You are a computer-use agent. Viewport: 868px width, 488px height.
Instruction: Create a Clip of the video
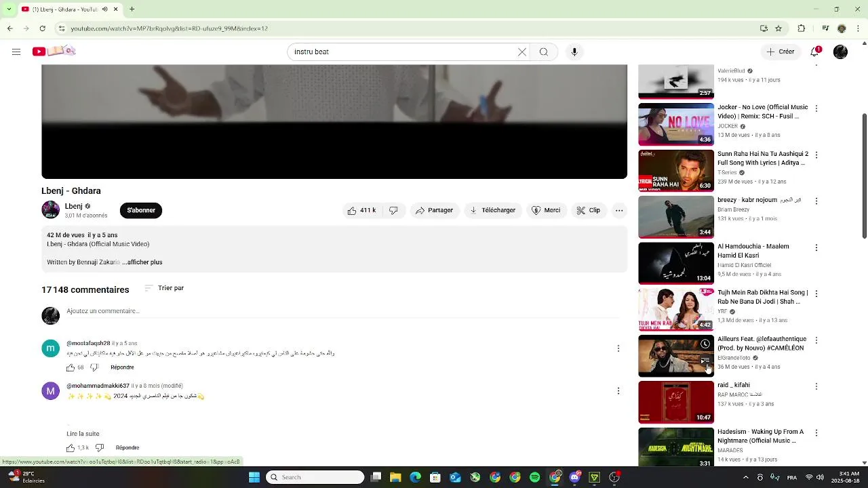[x=589, y=211]
